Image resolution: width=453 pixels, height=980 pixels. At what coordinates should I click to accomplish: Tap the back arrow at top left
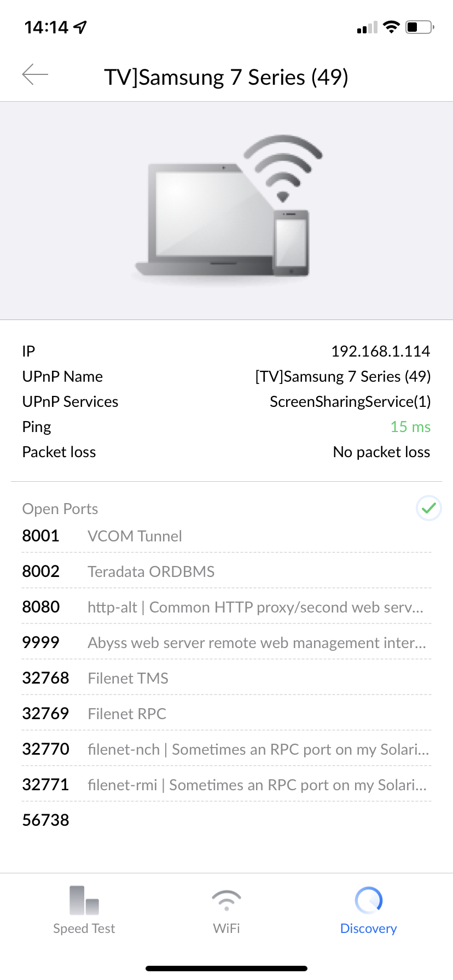click(35, 74)
